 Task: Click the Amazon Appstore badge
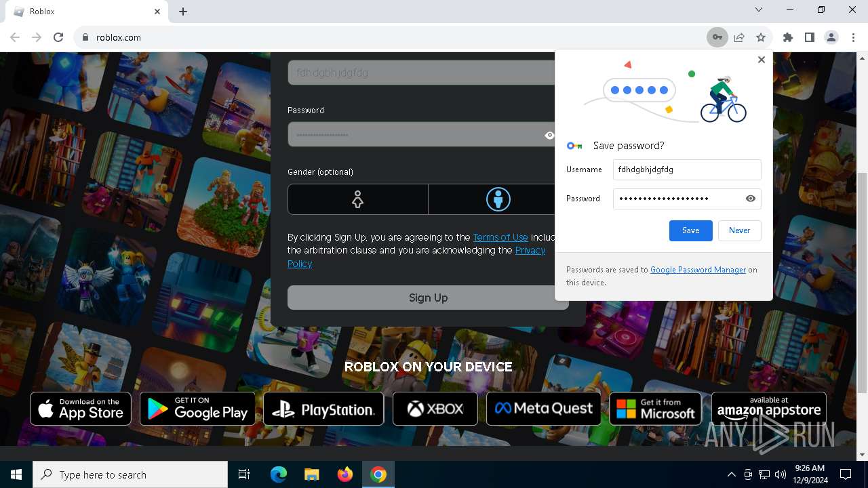[x=769, y=409]
